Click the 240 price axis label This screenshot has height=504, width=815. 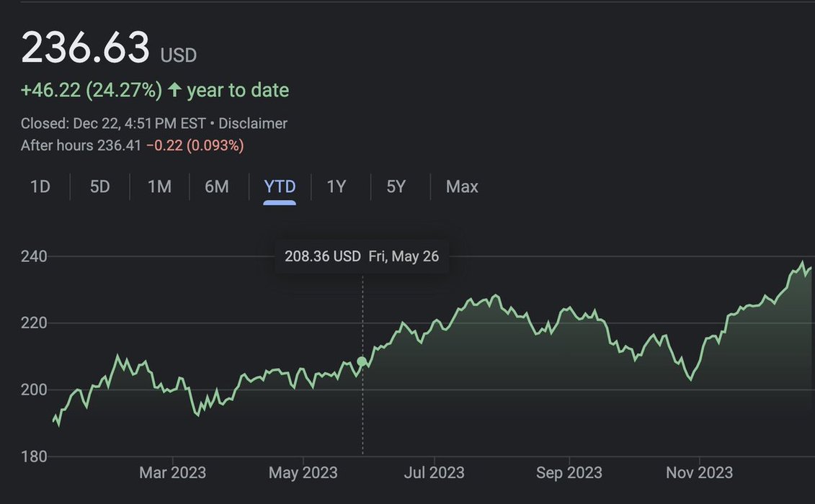[34, 256]
